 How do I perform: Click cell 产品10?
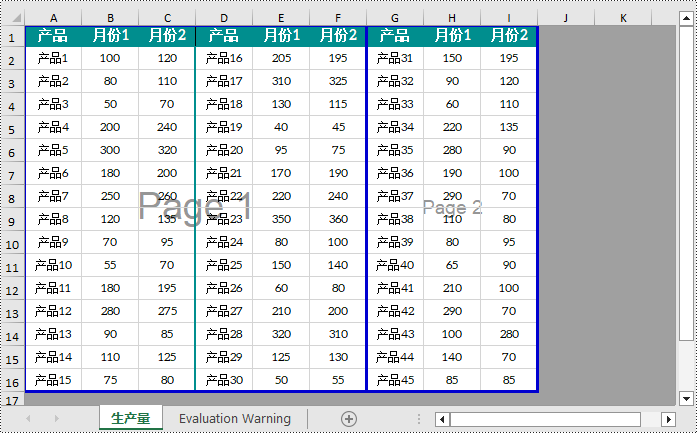(x=53, y=265)
